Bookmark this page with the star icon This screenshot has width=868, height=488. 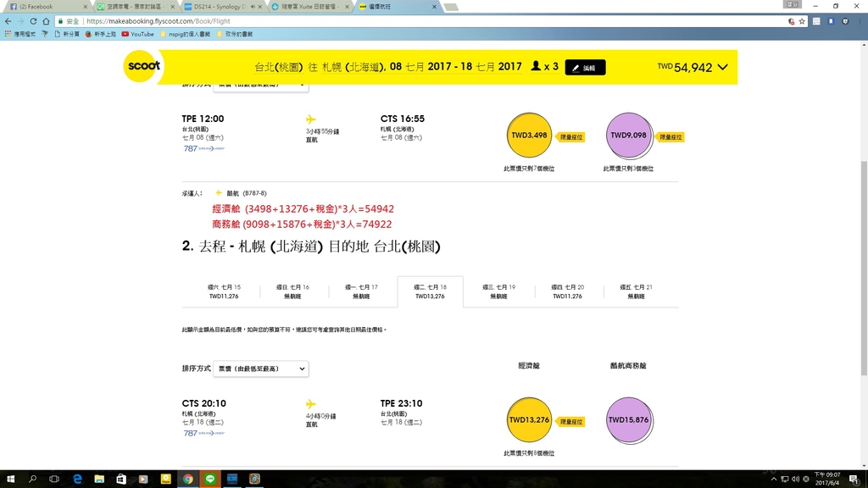tap(802, 21)
